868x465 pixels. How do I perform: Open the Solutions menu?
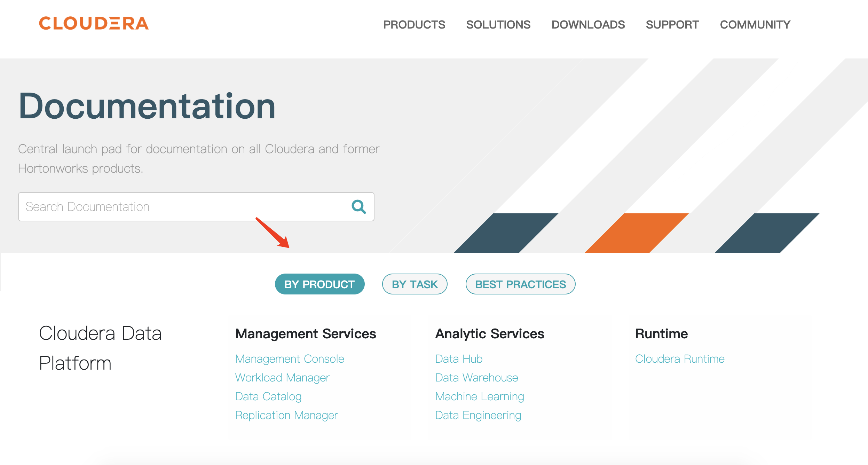coord(498,25)
